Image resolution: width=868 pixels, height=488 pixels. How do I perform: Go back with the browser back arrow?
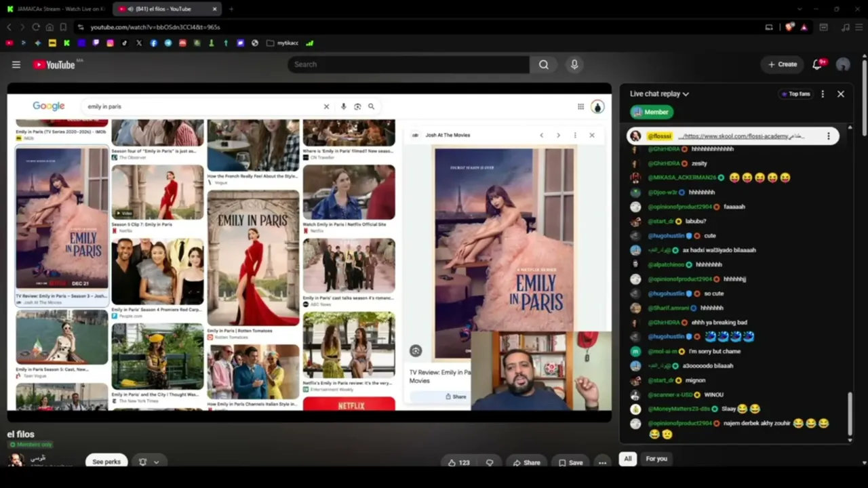click(9, 27)
